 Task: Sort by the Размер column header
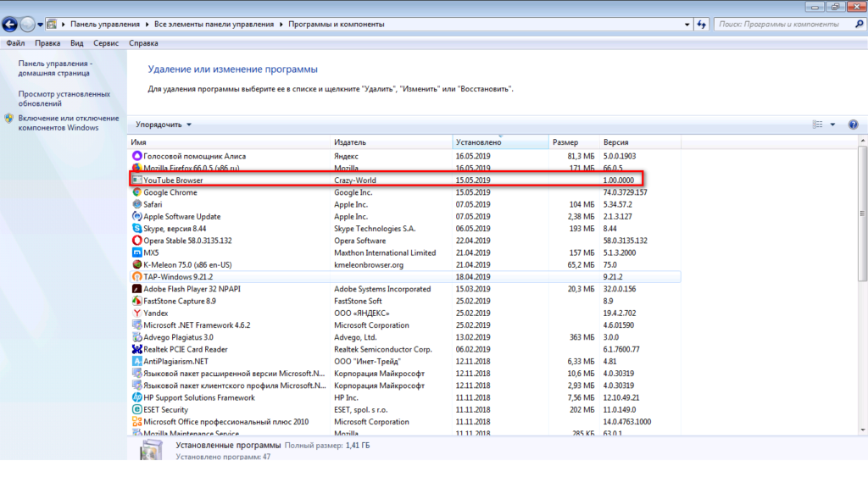point(574,142)
